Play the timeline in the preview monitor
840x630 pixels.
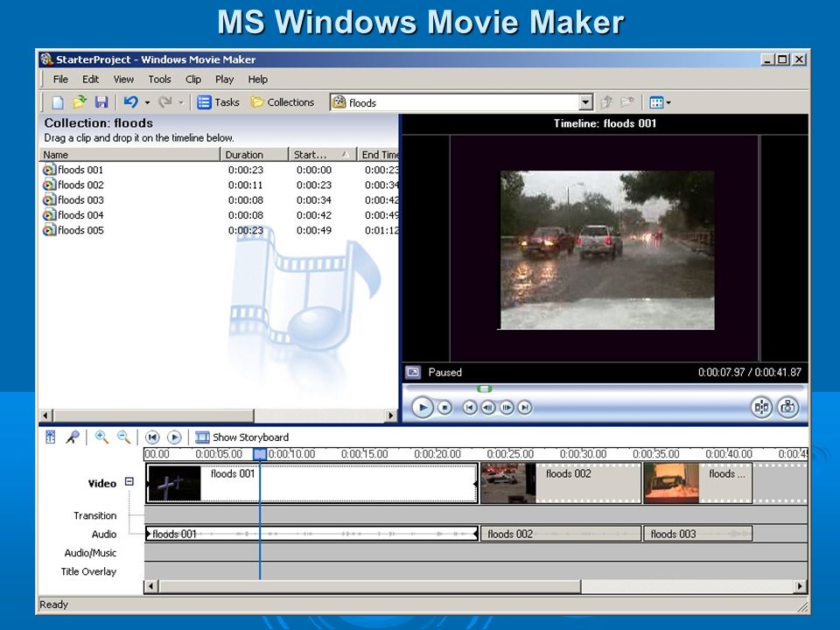pos(422,408)
